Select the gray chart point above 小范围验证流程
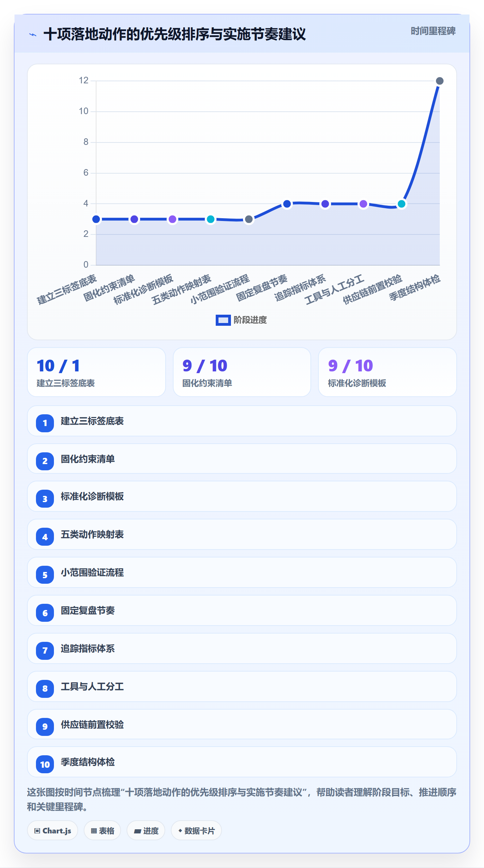The height and width of the screenshot is (868, 484). [249, 219]
